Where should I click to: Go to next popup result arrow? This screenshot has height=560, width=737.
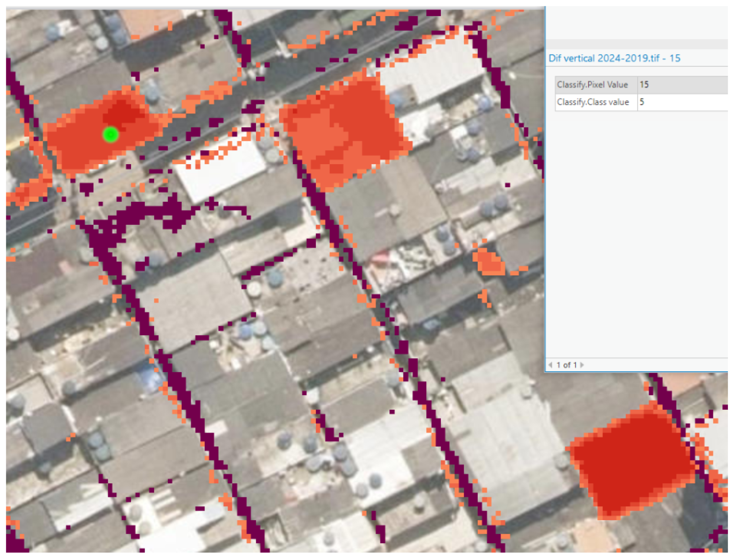[582, 365]
